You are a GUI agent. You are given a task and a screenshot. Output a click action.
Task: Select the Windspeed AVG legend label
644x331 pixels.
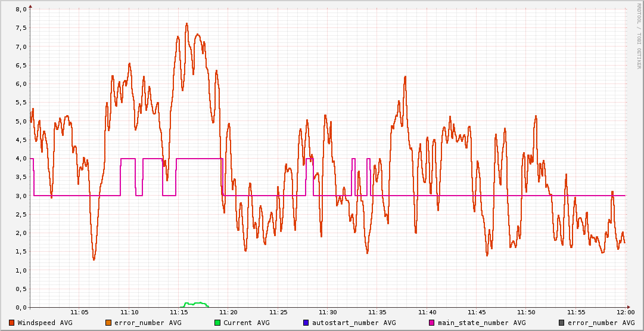45,323
